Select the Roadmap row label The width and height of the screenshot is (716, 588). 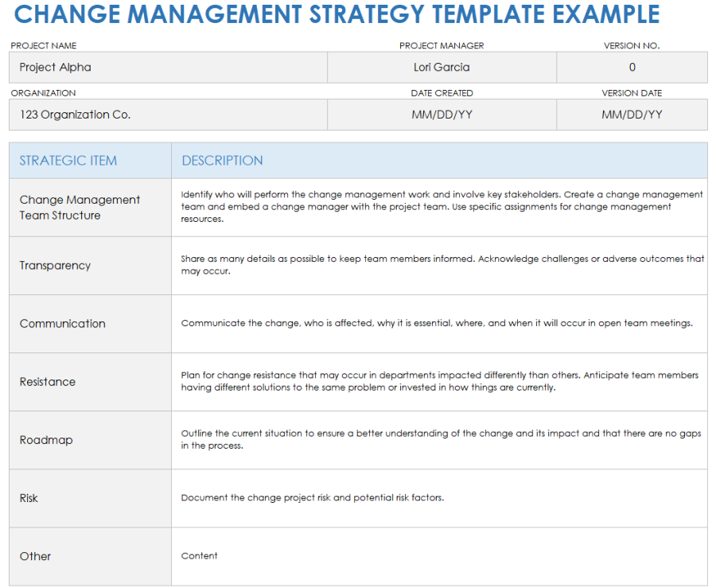pyautogui.click(x=49, y=440)
